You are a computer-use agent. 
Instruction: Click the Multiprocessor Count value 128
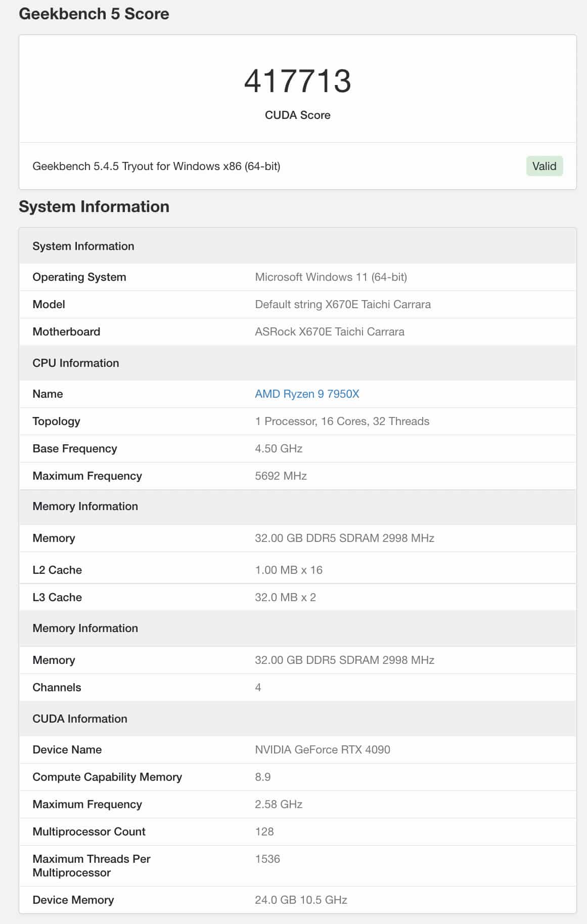(264, 831)
